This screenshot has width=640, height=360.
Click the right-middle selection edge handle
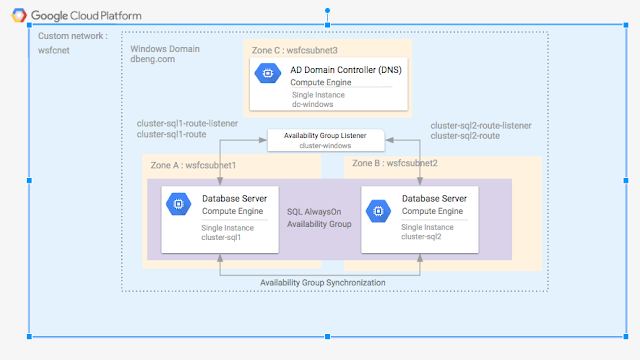point(626,180)
